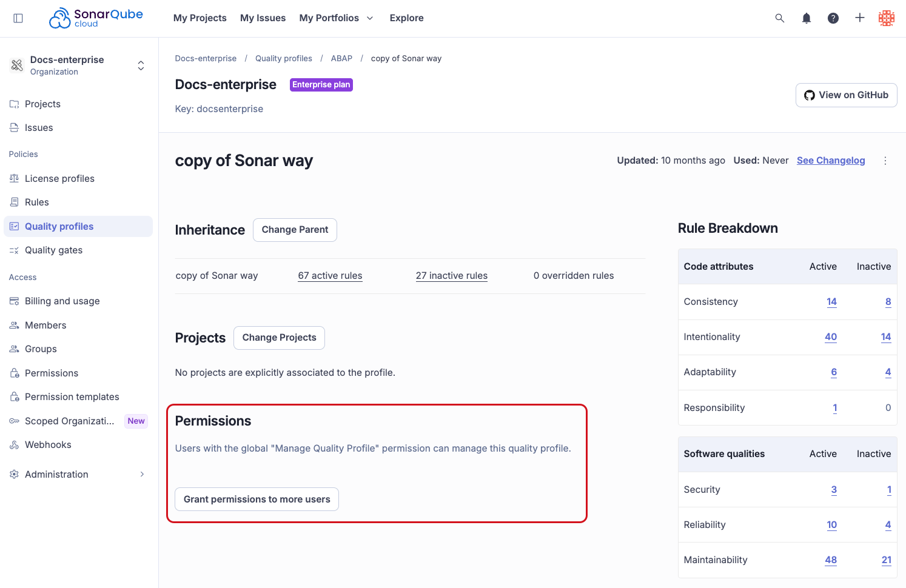Click Maintainability active count 48

point(831,560)
